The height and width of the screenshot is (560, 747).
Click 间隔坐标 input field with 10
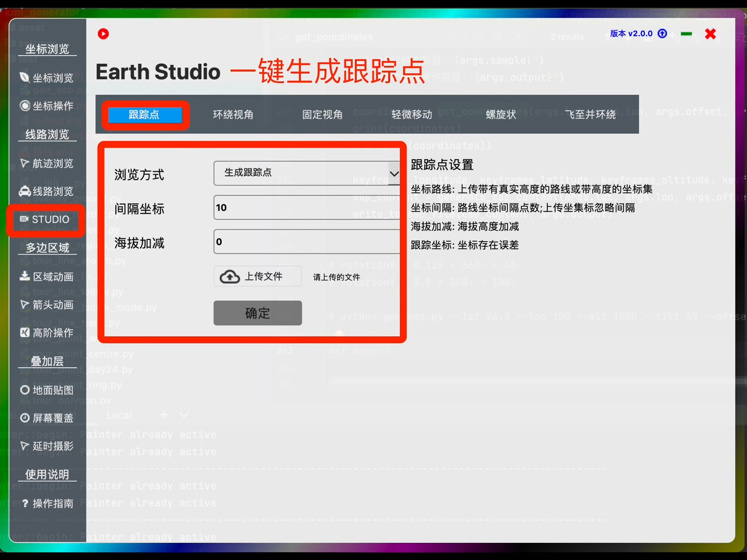[307, 207]
